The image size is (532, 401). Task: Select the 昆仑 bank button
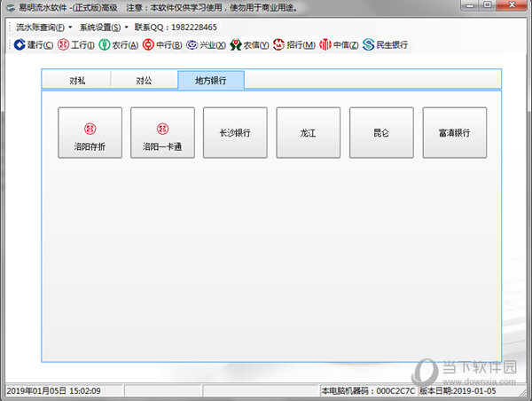[381, 133]
